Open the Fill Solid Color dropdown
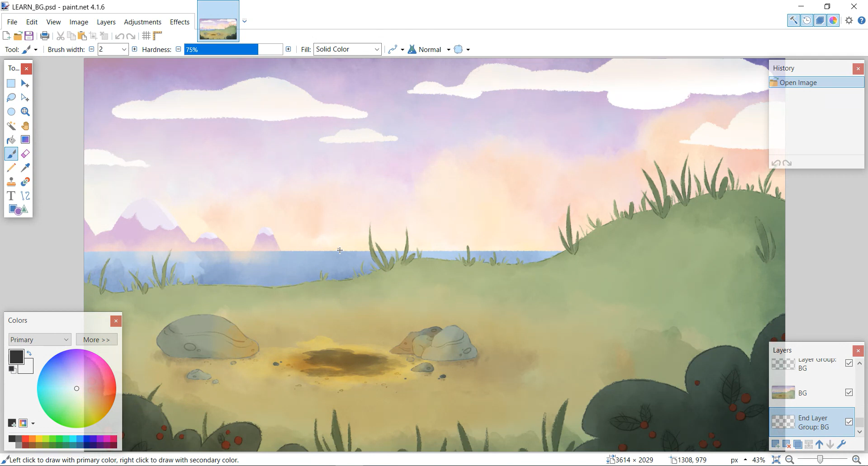 (x=347, y=49)
